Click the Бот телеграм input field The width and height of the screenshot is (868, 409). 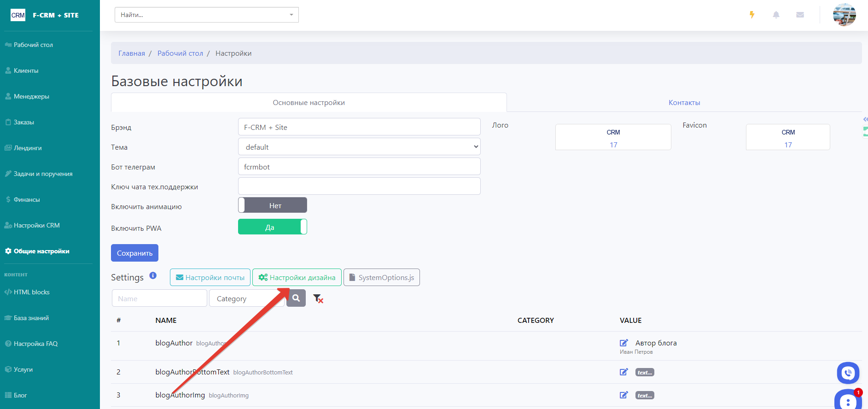tap(359, 167)
